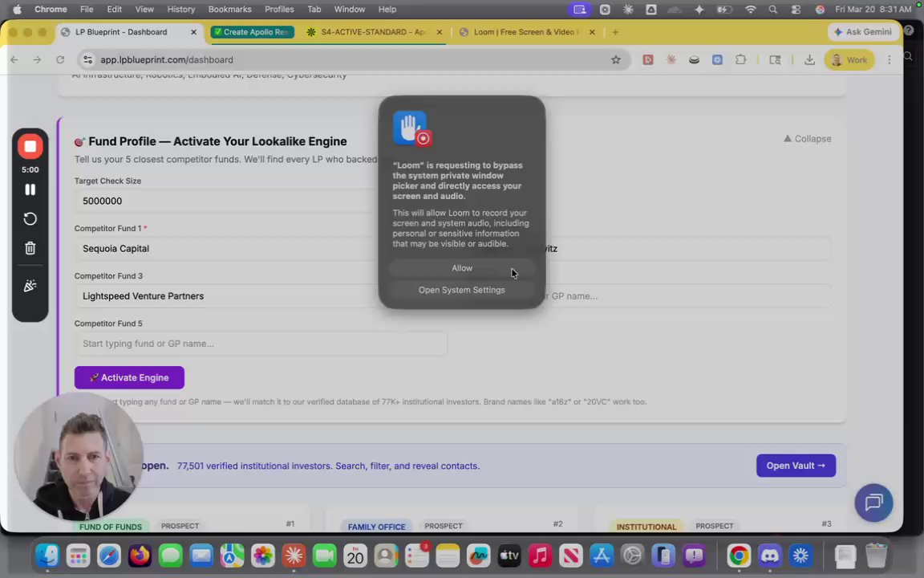
Task: Open the History menu
Action: click(x=181, y=9)
